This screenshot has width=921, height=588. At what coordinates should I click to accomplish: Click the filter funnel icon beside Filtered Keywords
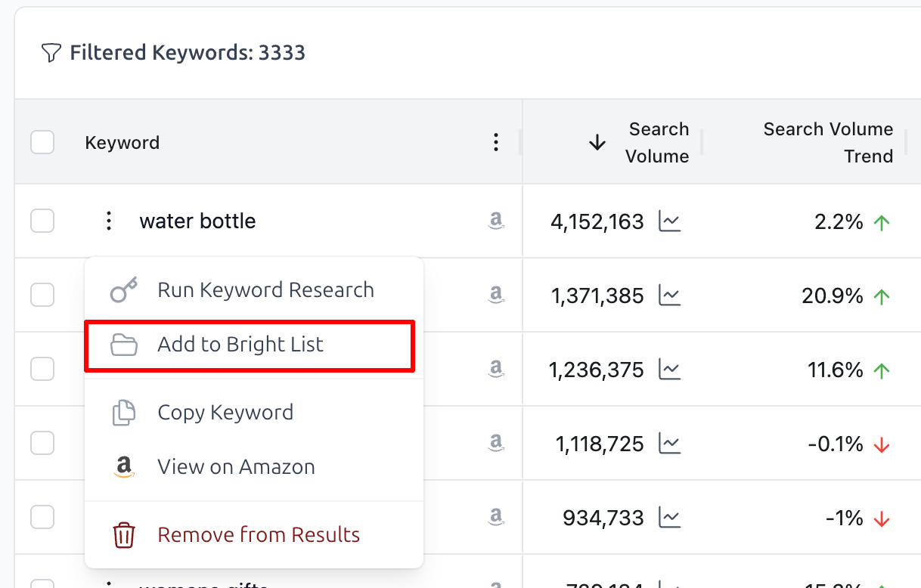(x=50, y=52)
